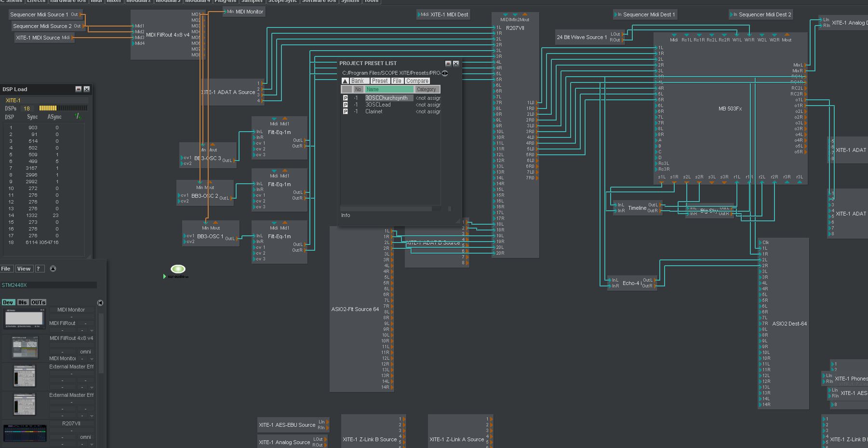The height and width of the screenshot is (448, 868).
Task: Click the Compare button in preset list
Action: point(417,81)
